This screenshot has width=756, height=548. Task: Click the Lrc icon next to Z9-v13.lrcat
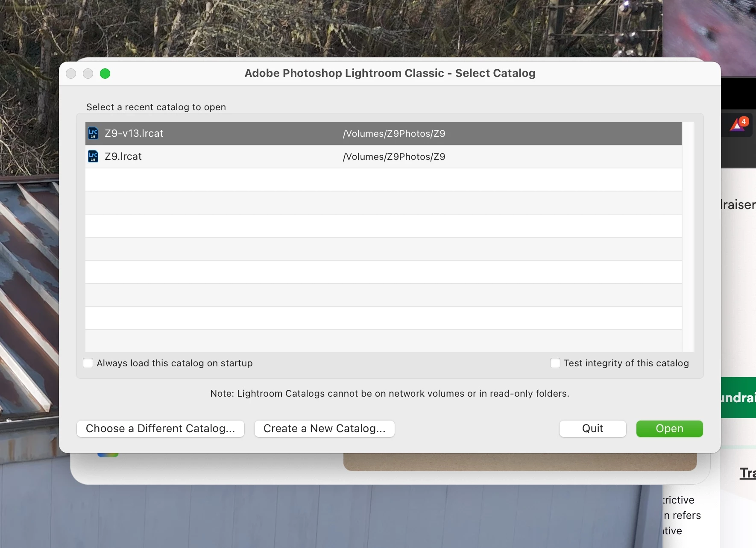click(x=93, y=133)
